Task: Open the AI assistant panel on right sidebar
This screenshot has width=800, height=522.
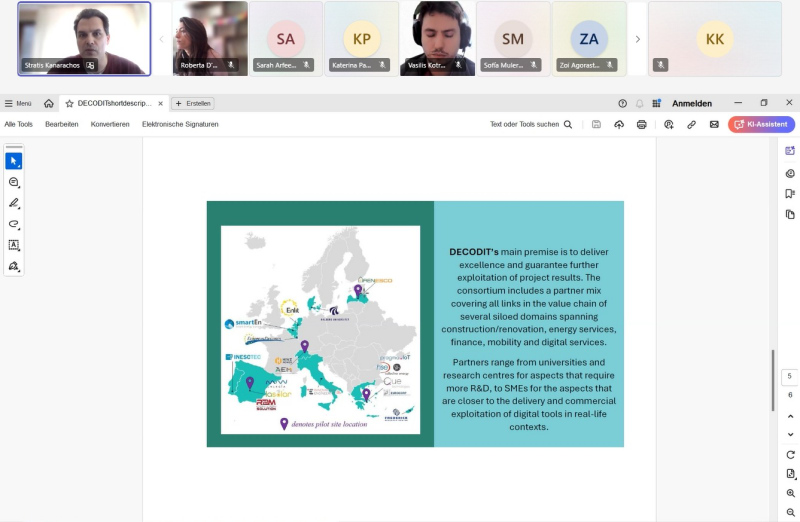Action: click(790, 151)
